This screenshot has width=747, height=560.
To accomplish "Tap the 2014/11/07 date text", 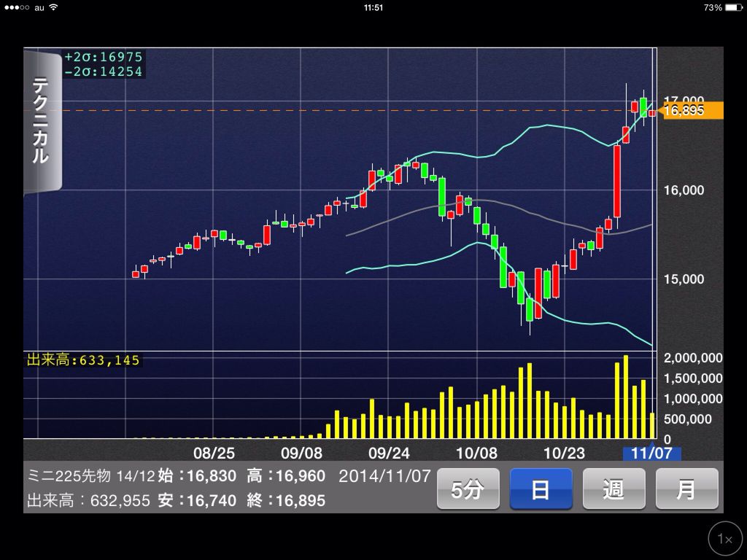I will click(384, 475).
